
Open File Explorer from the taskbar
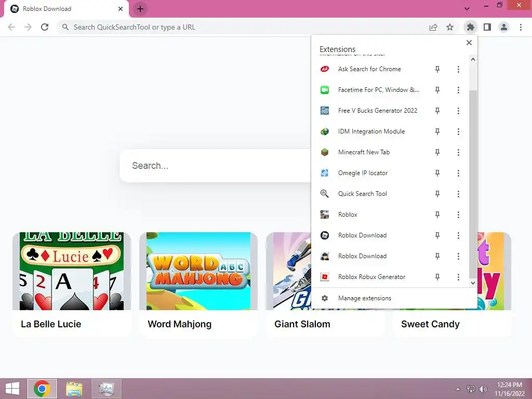coord(74,389)
